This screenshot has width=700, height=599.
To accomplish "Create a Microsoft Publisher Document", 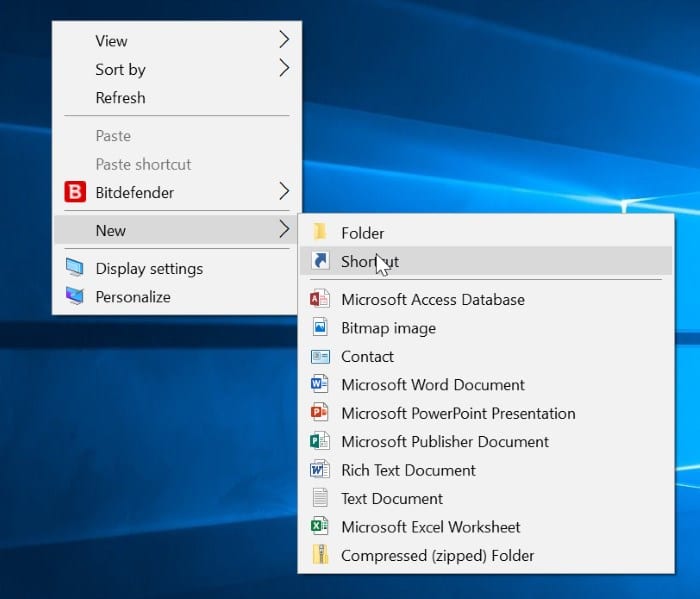I will tap(486, 441).
